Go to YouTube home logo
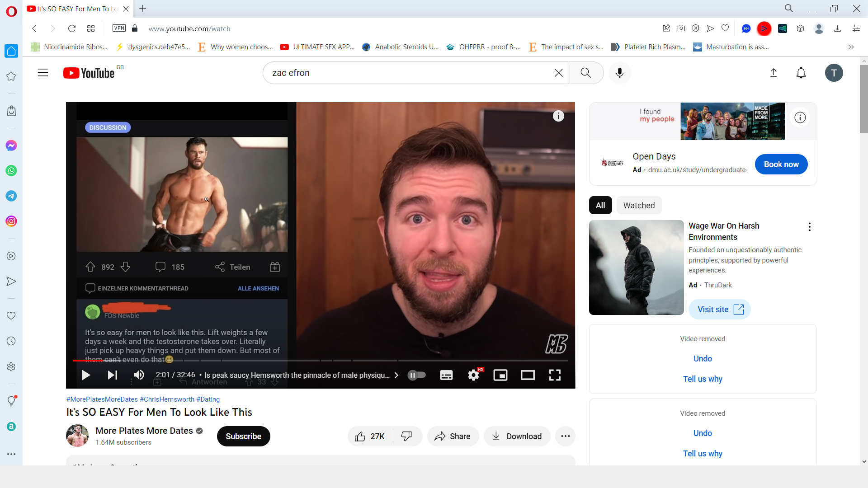Image resolution: width=868 pixels, height=488 pixels. coord(89,73)
